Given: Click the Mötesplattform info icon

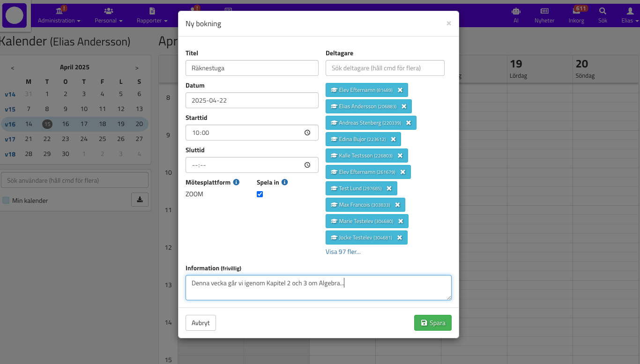Looking at the screenshot, I should (x=236, y=182).
